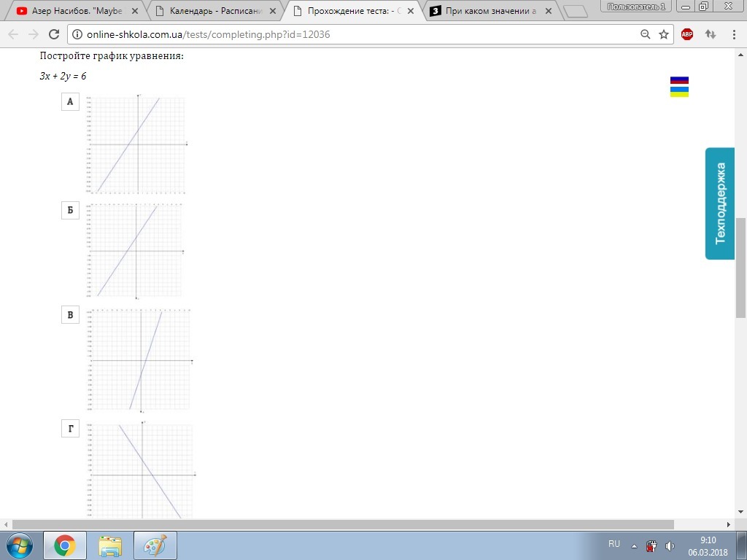Switch to the Прохождение теста tab
Screen dimensions: 747x560
(x=354, y=11)
